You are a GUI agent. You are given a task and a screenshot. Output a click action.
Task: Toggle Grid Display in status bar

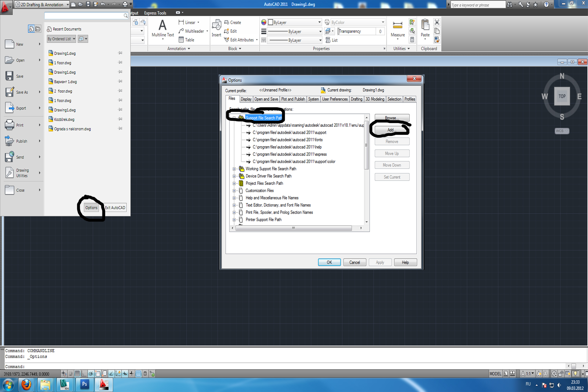click(x=77, y=374)
